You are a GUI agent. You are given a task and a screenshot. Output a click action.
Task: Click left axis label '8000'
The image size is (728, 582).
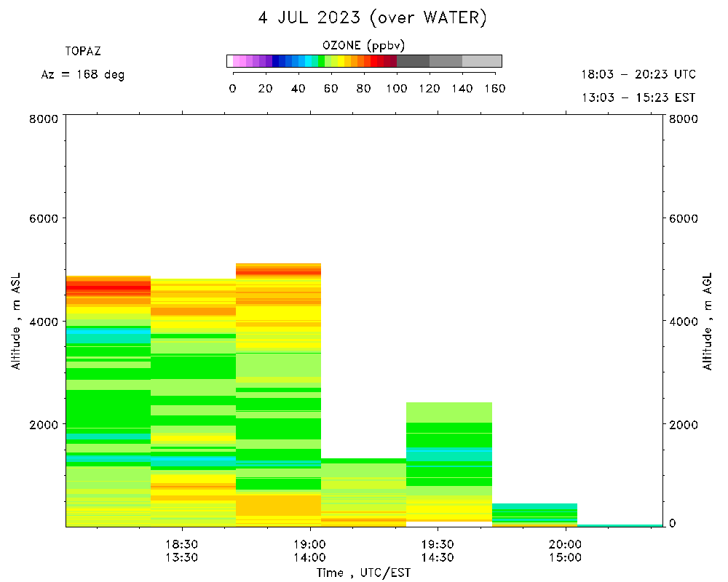point(44,119)
